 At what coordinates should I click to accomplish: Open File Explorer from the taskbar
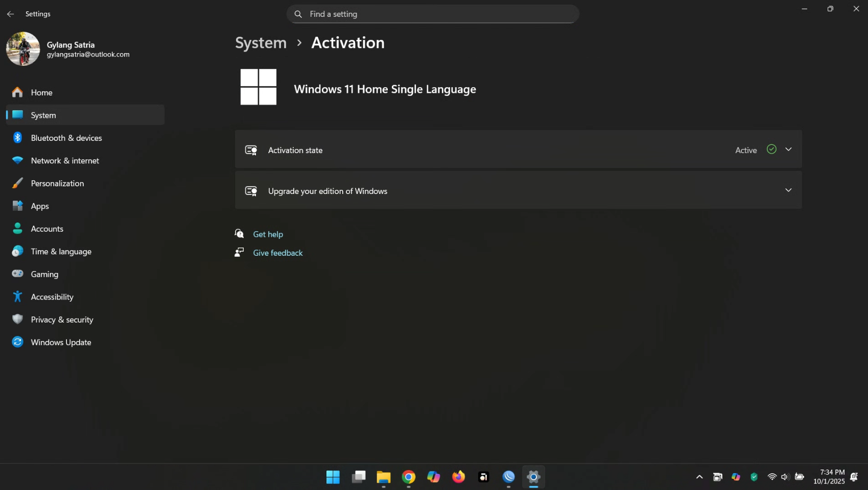point(383,477)
